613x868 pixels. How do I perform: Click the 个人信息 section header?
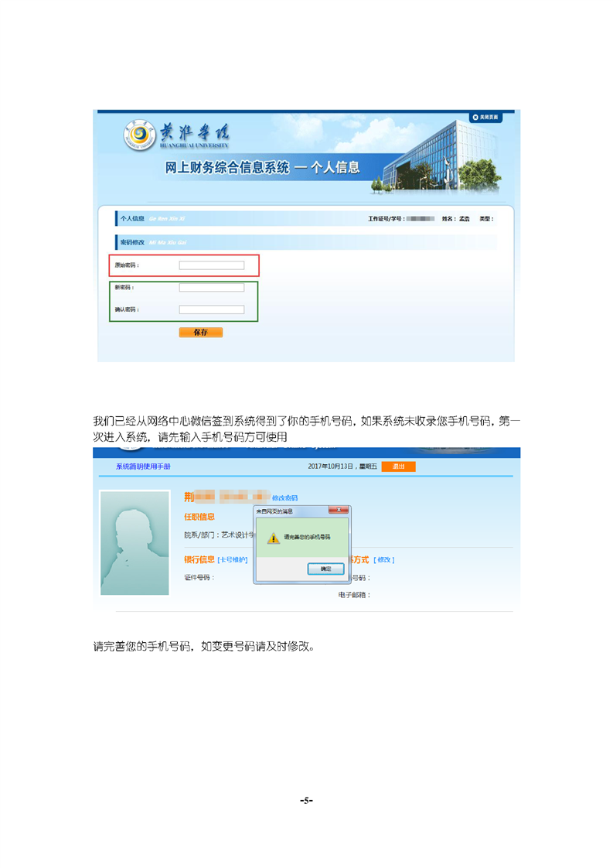[133, 219]
